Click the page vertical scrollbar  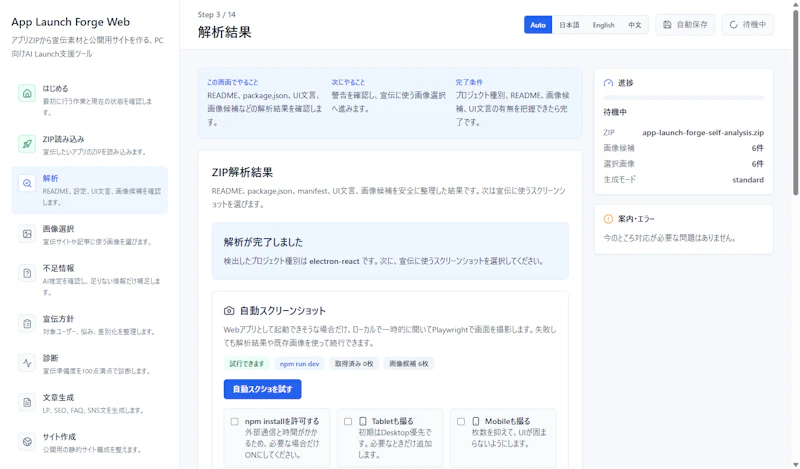(x=795, y=102)
